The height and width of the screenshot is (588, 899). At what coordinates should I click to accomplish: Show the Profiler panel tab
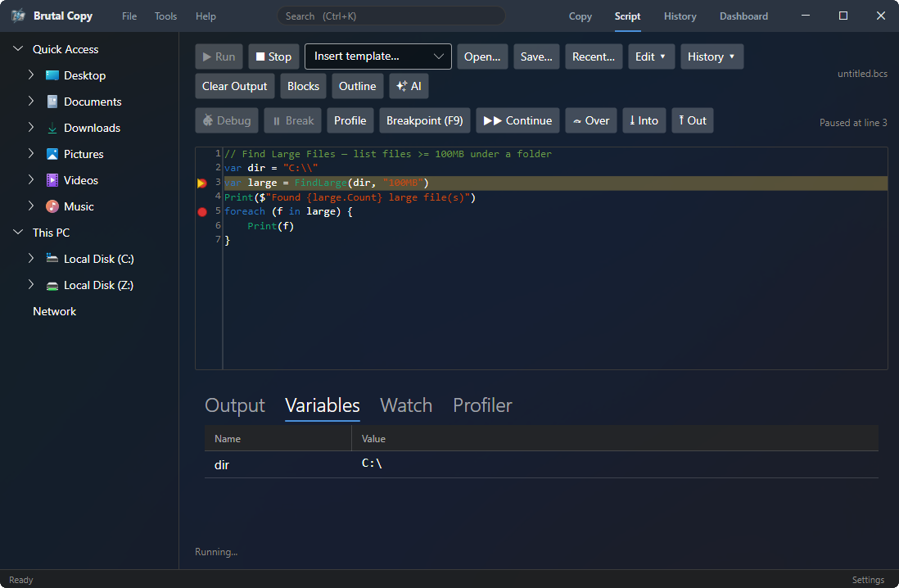click(482, 405)
